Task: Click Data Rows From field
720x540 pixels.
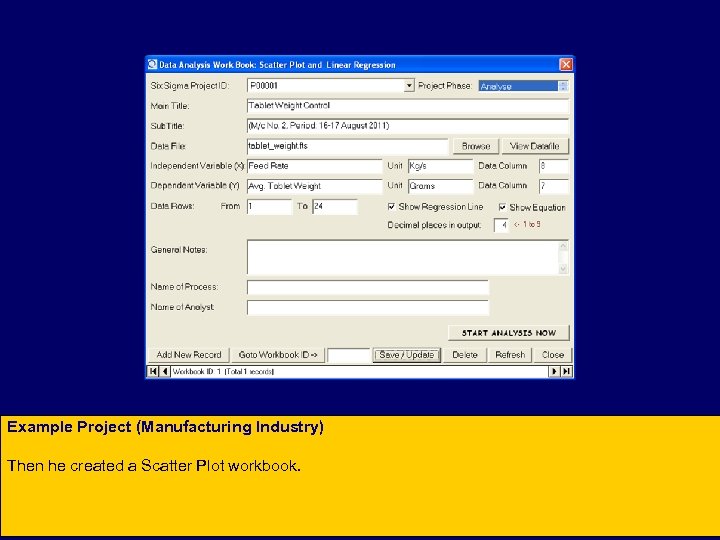Action: pyautogui.click(x=269, y=207)
